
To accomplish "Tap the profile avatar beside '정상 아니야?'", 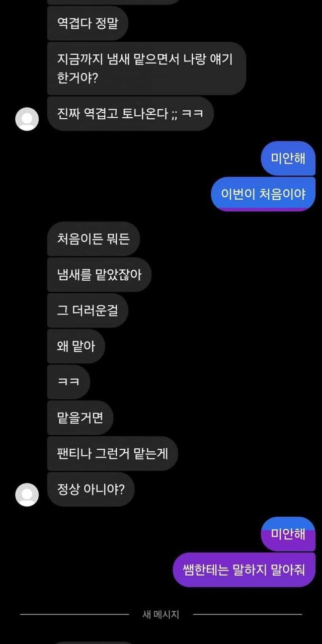I will [x=27, y=495].
